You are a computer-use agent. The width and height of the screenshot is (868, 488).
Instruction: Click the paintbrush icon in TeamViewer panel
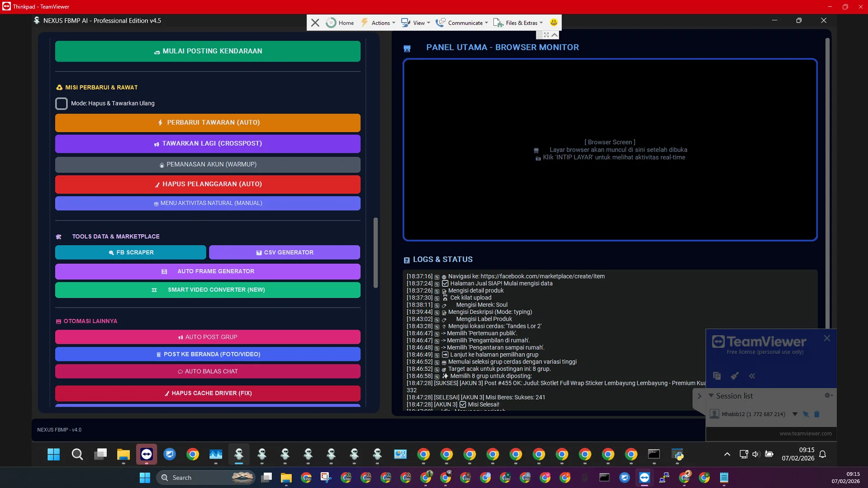[x=735, y=376]
